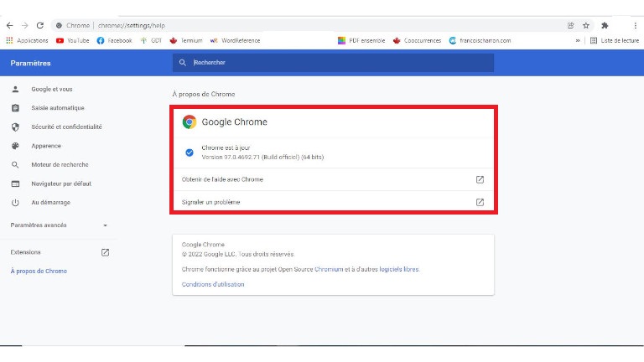The image size is (644, 362).
Task: Open Moteur de recherche settings section
Action: coord(60,164)
